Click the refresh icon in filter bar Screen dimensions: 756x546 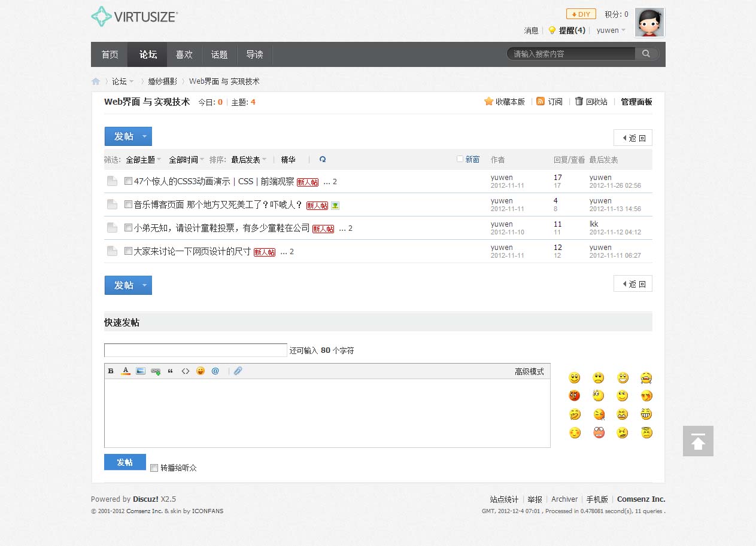coord(323,160)
